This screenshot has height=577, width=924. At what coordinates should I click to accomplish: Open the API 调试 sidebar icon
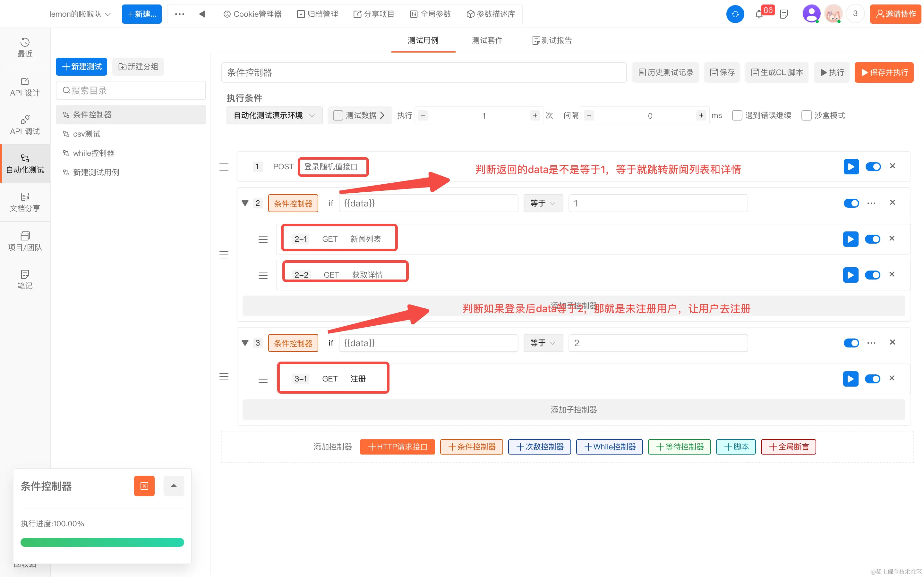[25, 125]
